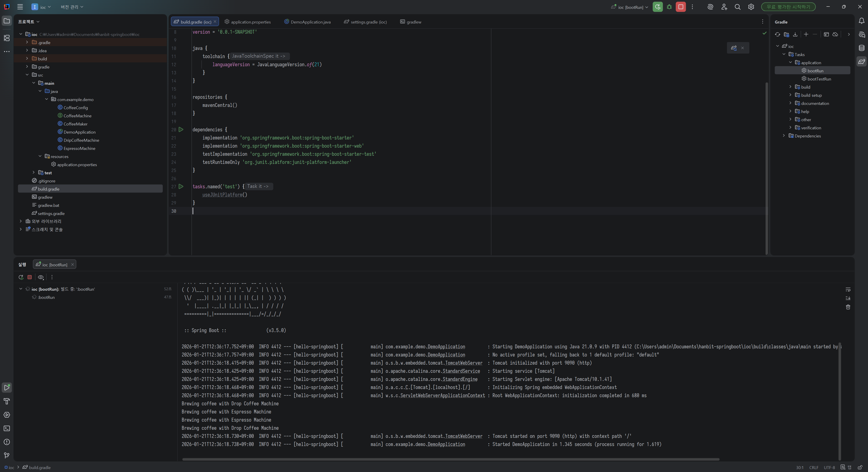Open the application.properties editor tab
868x472 pixels.
point(250,22)
